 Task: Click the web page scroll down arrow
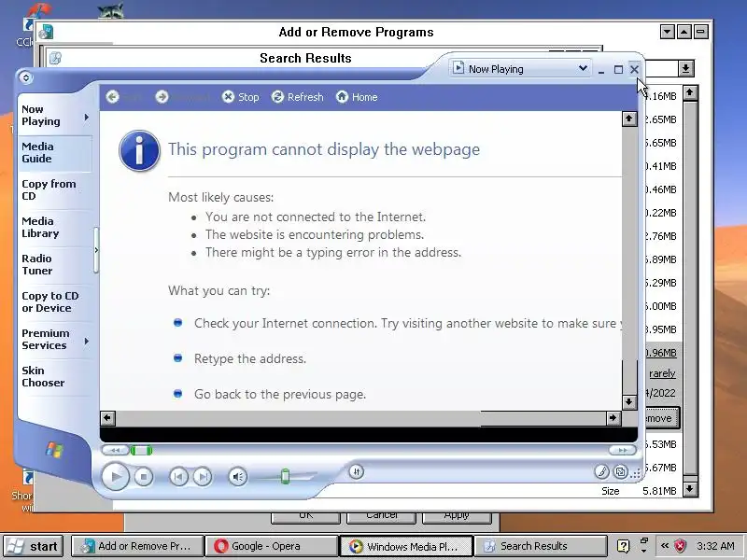pos(628,402)
